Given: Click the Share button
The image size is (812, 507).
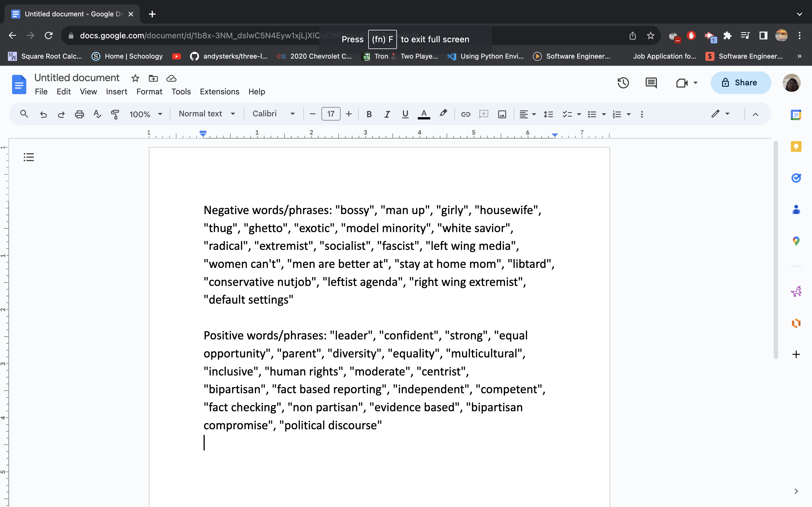Looking at the screenshot, I should point(741,83).
